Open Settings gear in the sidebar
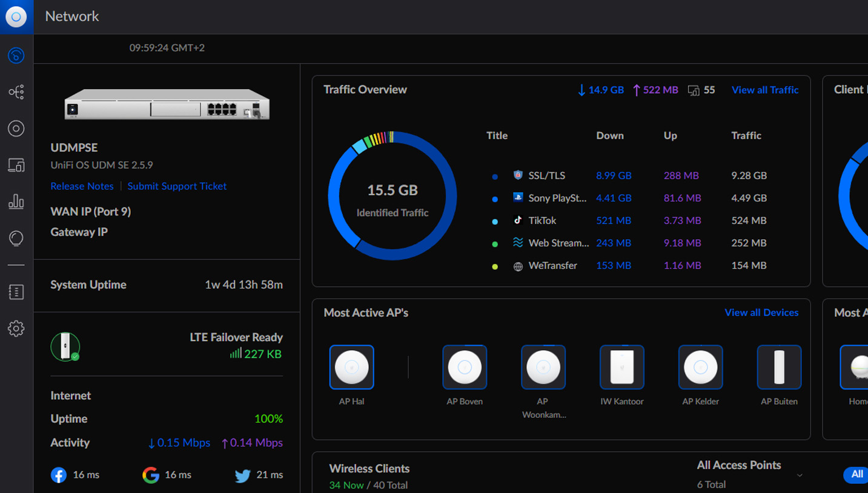Image resolution: width=868 pixels, height=493 pixels. 16,328
